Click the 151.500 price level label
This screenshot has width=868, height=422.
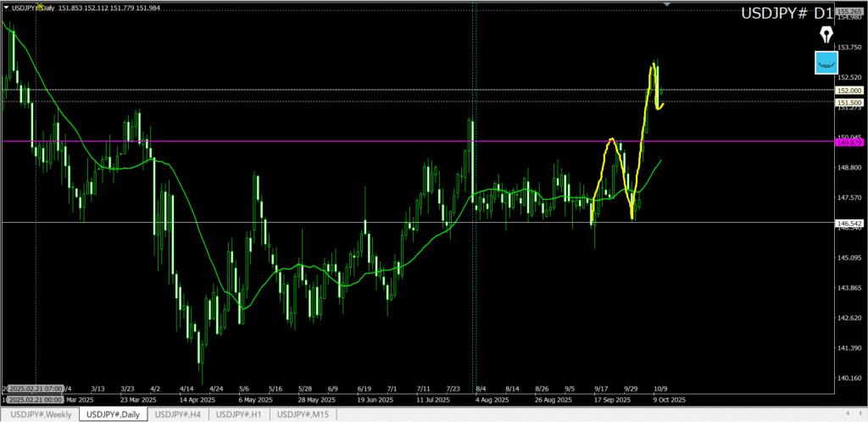pos(849,102)
